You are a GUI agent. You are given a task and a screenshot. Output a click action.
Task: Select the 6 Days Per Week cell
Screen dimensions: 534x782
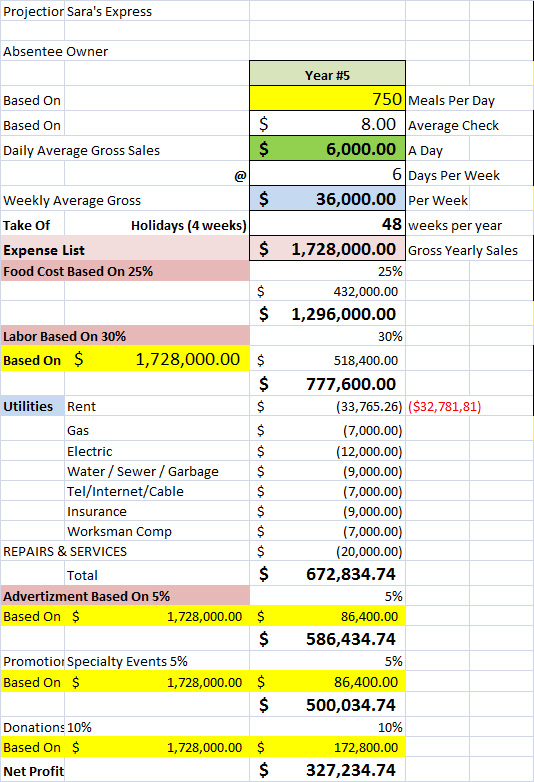327,174
